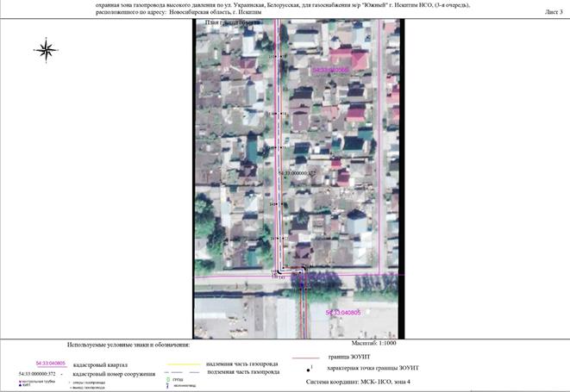Click the legend text "надземная часть газопровода"
The width and height of the screenshot is (570, 392).
(x=242, y=364)
